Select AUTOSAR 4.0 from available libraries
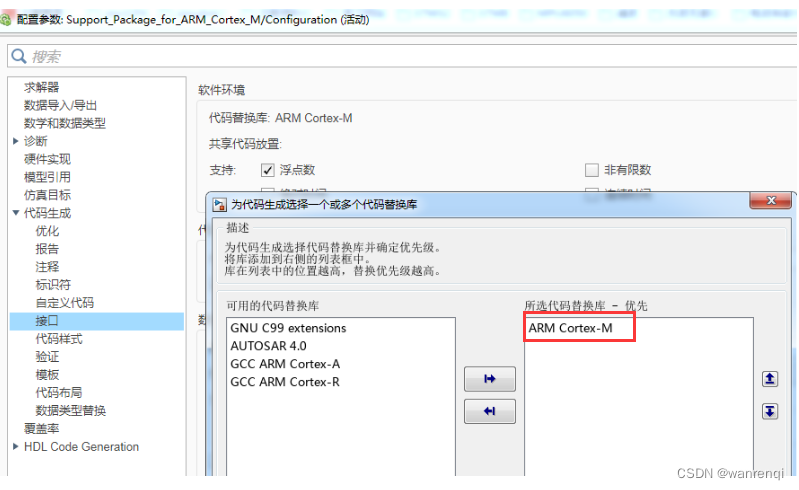The width and height of the screenshot is (799, 490). [268, 346]
